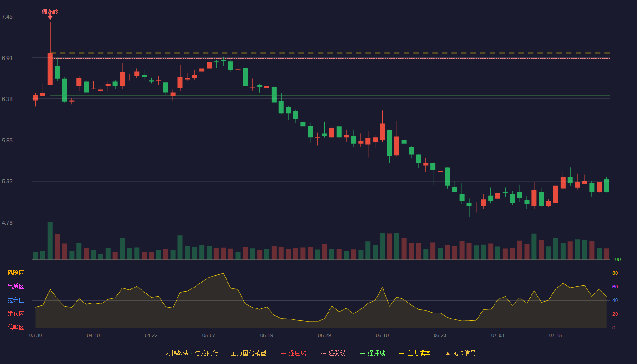Toggle the 龙吟信号 legend item

(460, 353)
